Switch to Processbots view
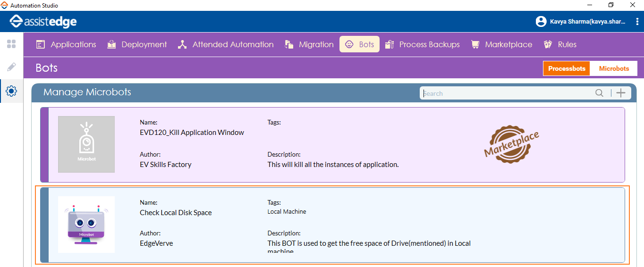The width and height of the screenshot is (644, 267). point(567,68)
